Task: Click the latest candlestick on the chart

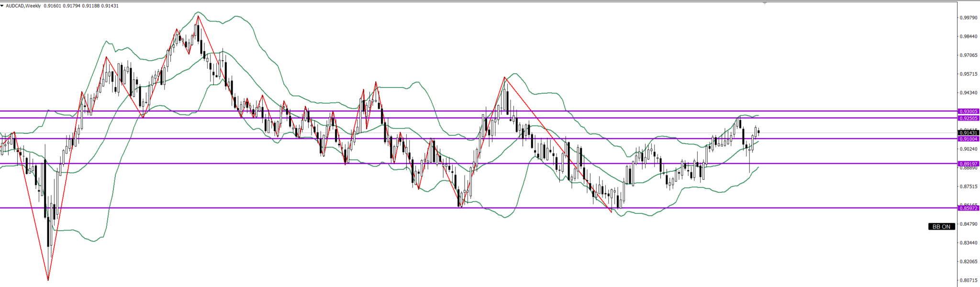Action: click(759, 132)
